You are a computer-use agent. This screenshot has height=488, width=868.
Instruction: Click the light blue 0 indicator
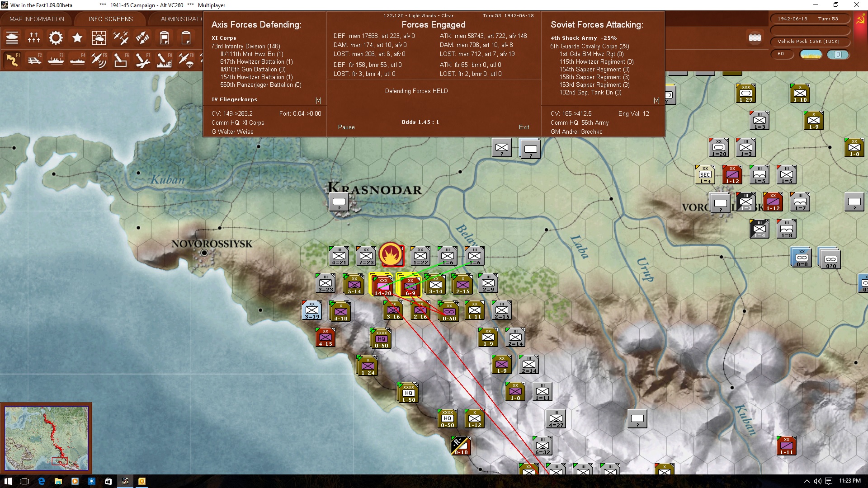point(838,54)
